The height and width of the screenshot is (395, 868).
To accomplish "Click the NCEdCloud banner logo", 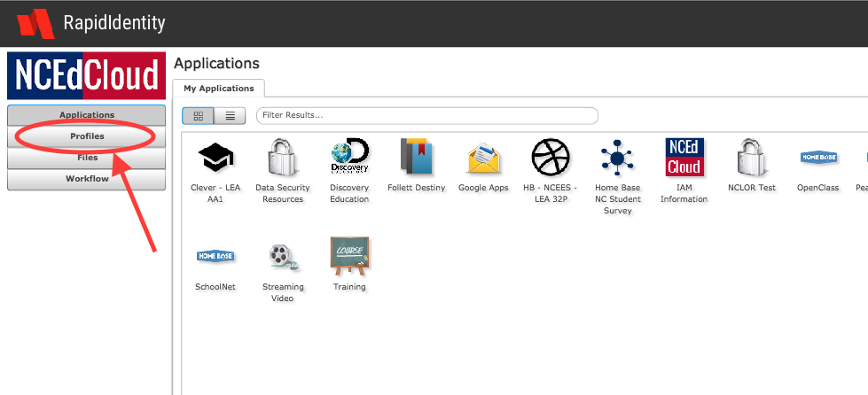I will pos(86,76).
